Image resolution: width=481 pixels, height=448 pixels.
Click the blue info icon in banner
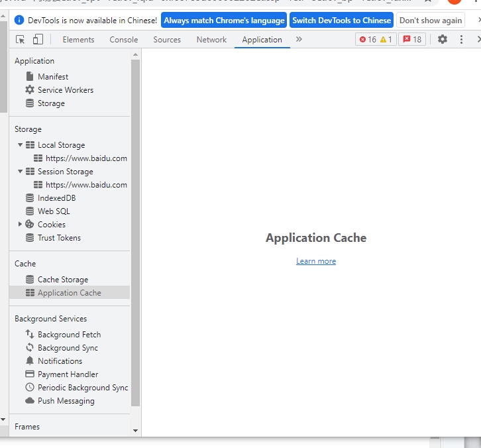(x=19, y=21)
